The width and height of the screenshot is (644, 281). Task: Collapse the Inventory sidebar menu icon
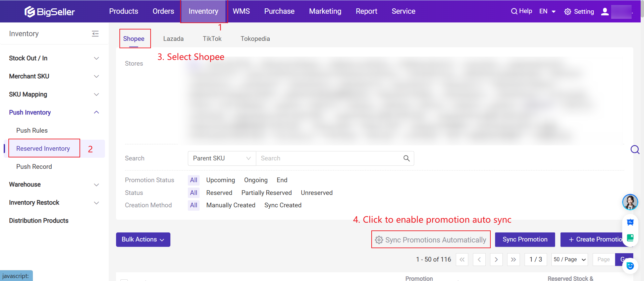tap(95, 33)
